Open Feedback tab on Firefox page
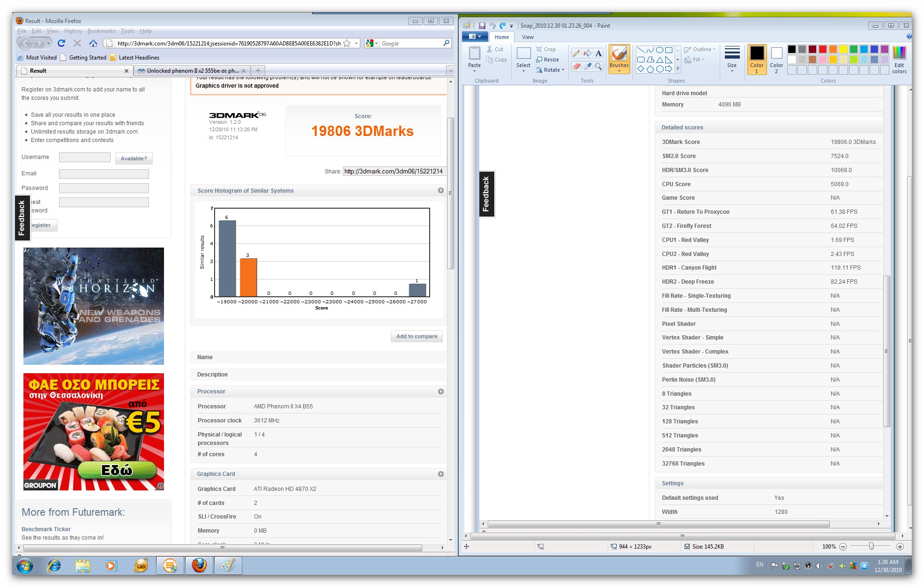The image size is (924, 587). (x=22, y=218)
